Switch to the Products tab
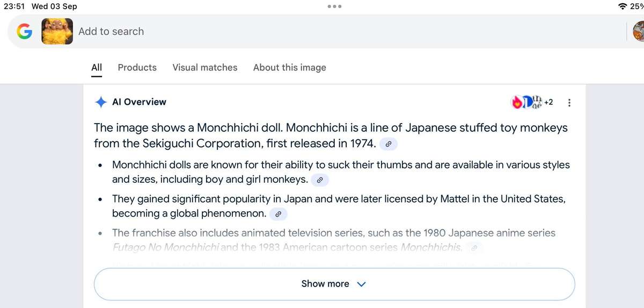The width and height of the screenshot is (644, 308). click(137, 67)
